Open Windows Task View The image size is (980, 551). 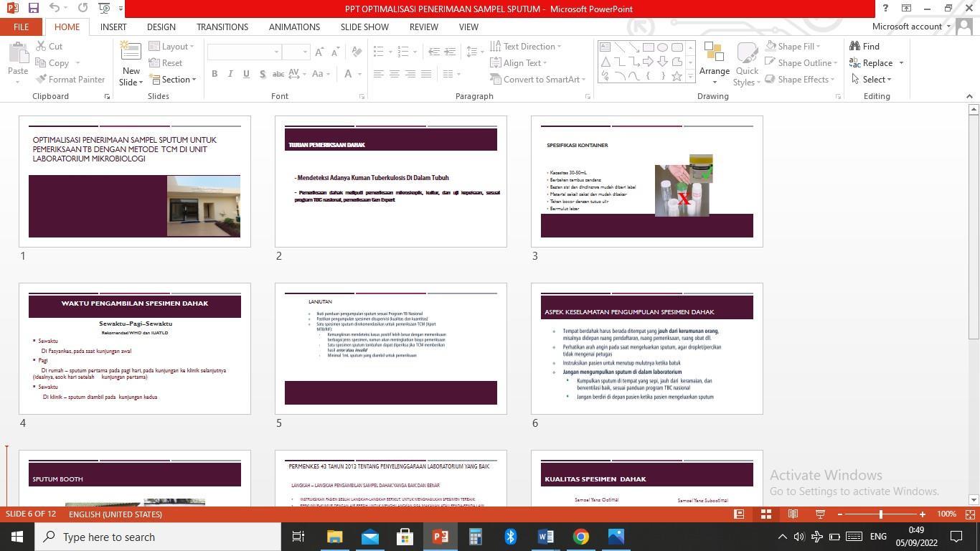click(x=298, y=537)
